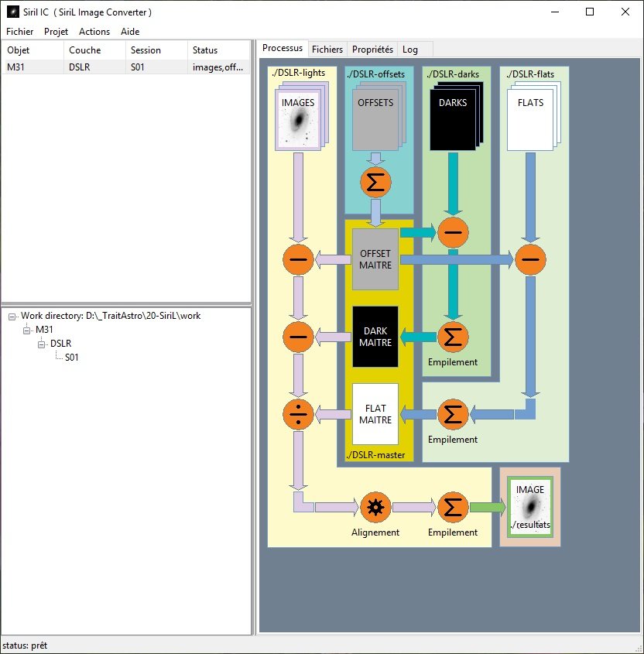The image size is (644, 654).
Task: Switch to the Propriétés tab
Action: (x=372, y=50)
